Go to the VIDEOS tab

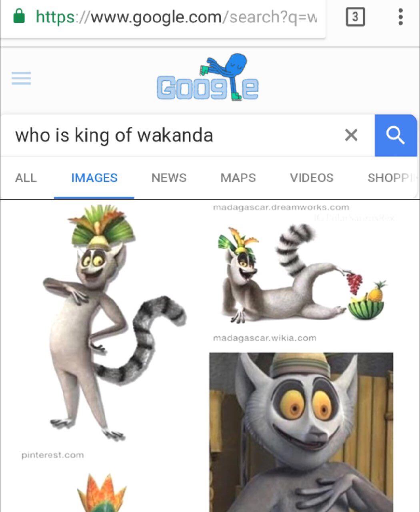point(312,178)
